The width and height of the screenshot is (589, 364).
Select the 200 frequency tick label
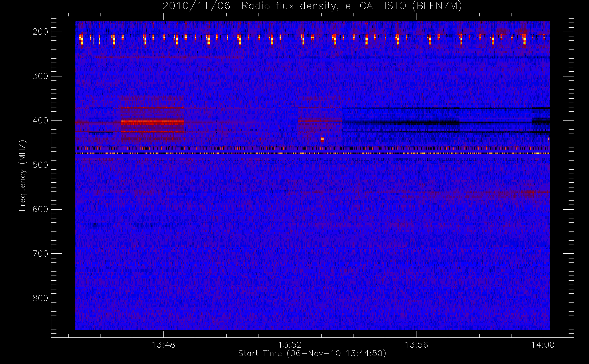pyautogui.click(x=40, y=32)
